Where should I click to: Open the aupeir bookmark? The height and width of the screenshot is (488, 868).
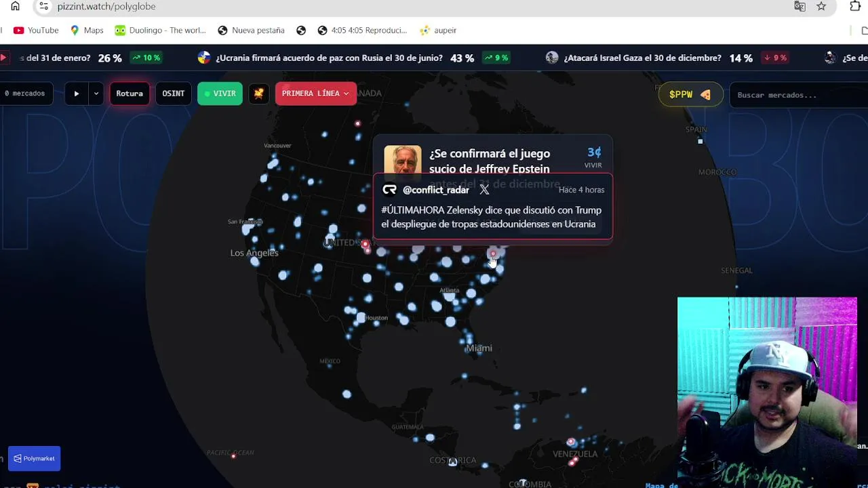[438, 30]
